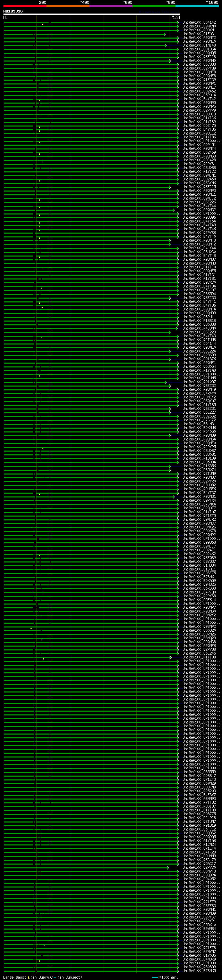Select label UniRef100_P16356

[x=199, y=465]
